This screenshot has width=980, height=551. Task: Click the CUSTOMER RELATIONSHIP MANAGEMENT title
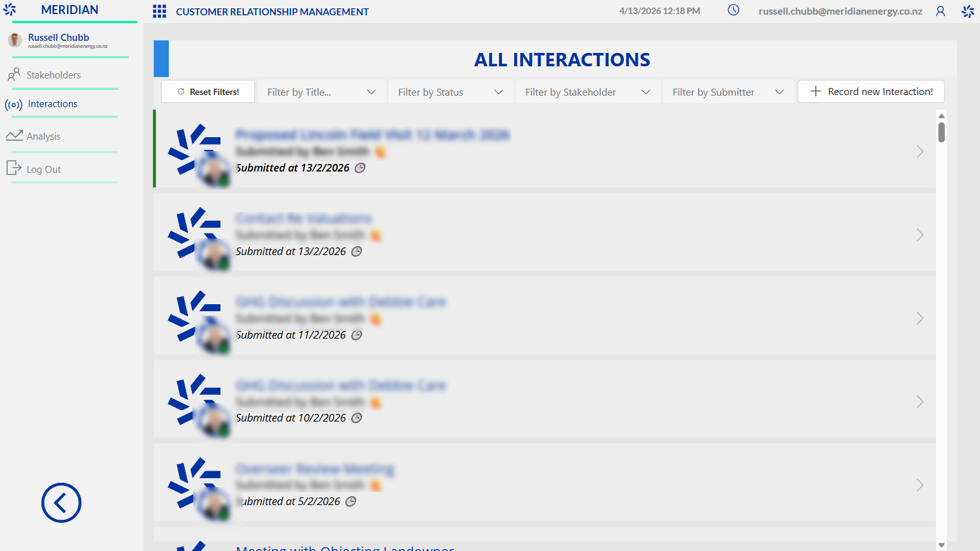point(272,11)
